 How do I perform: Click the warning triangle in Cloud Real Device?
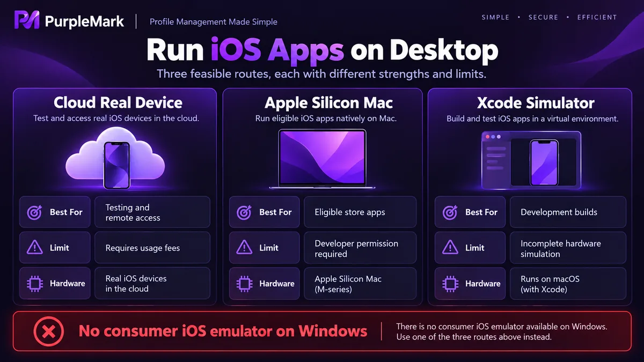pyautogui.click(x=34, y=248)
